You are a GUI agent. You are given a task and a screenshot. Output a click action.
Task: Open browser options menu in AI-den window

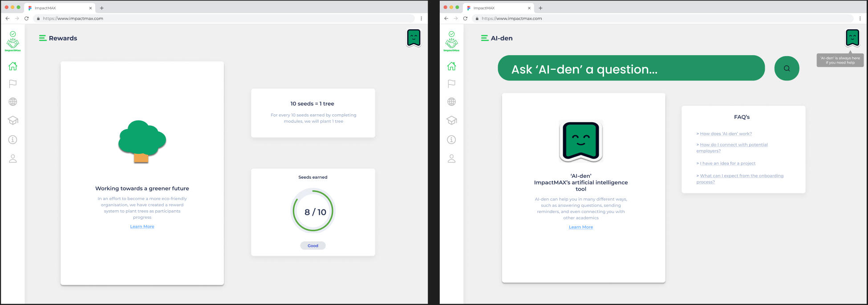(860, 19)
